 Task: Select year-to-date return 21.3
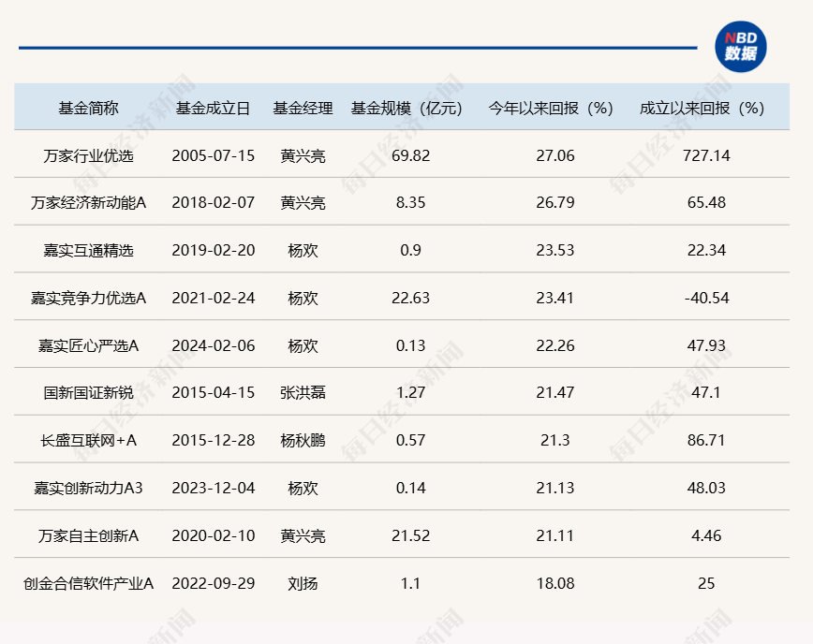click(x=555, y=440)
